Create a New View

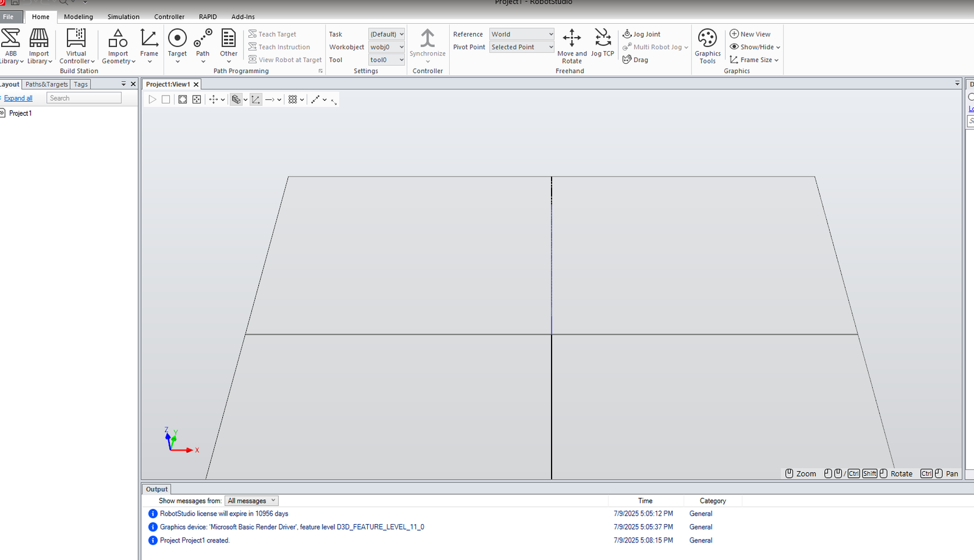[x=750, y=34]
